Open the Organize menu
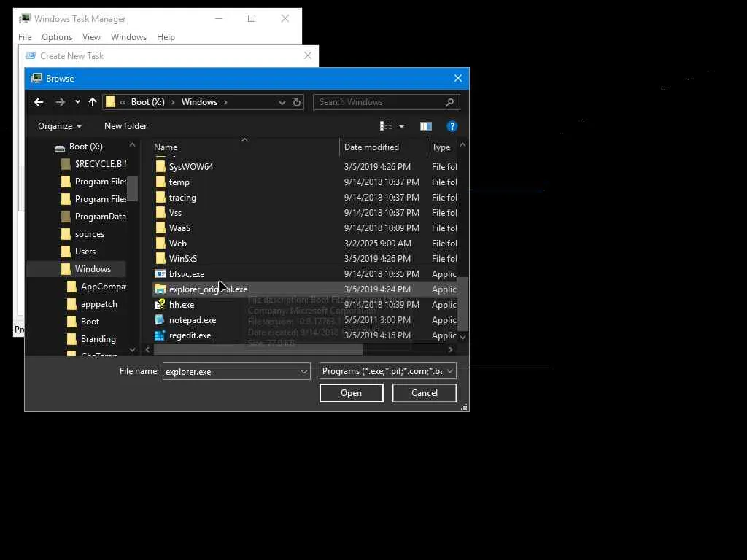Screen dimensions: 747x560 pos(60,126)
